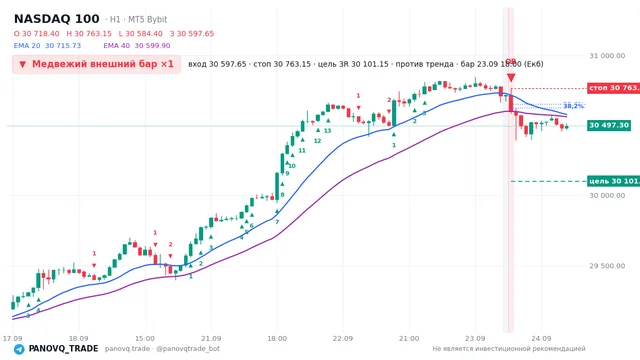
Task: Click the 18.09 date axis label
Action: [x=78, y=339]
